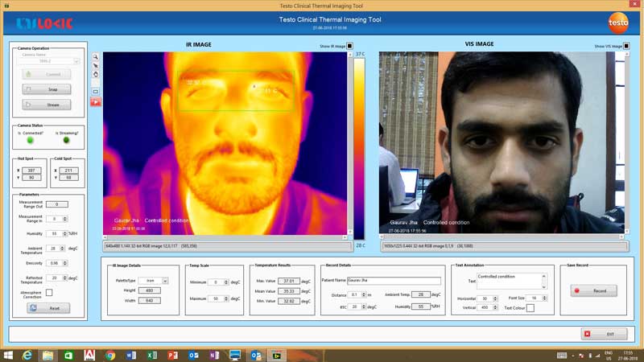Adjust Horizontal text position stepper
This screenshot has height=362, width=644.
pos(495,298)
